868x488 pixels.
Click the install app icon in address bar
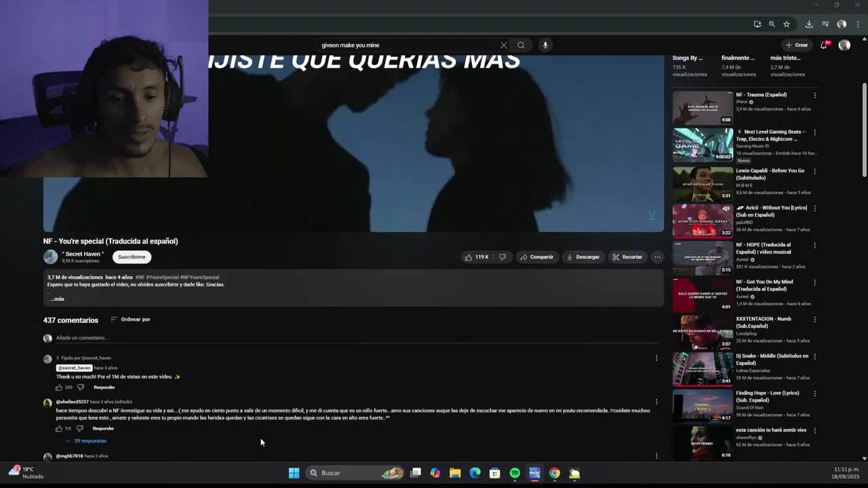point(757,24)
